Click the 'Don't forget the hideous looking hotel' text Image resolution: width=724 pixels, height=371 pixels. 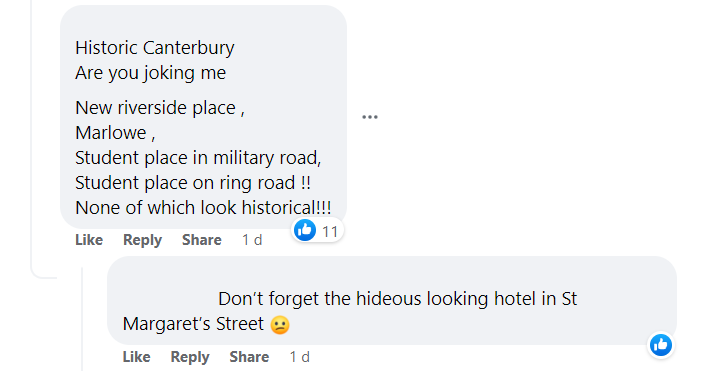coord(398,298)
